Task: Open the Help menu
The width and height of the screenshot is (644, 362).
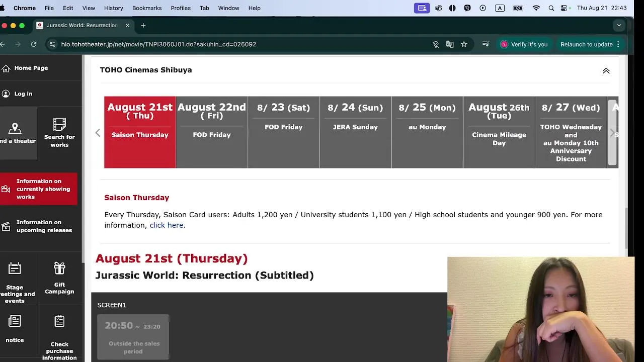Action: tap(255, 8)
